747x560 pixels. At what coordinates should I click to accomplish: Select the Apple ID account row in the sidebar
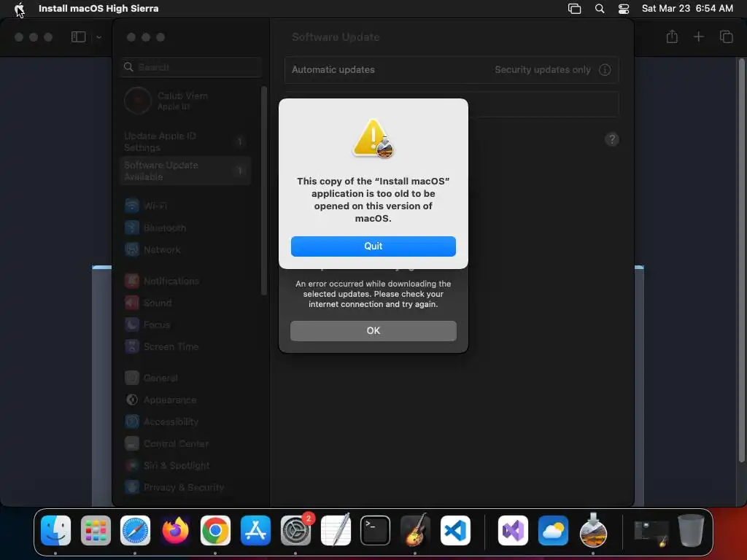click(x=187, y=101)
